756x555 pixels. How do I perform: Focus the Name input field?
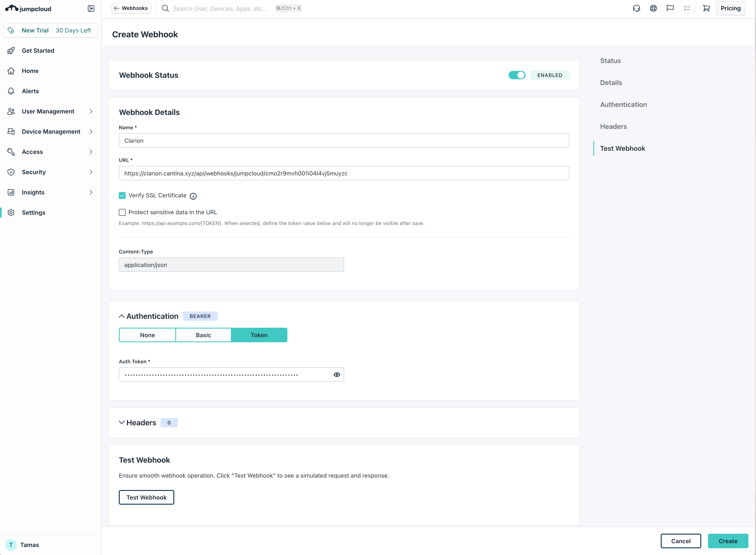pos(344,140)
